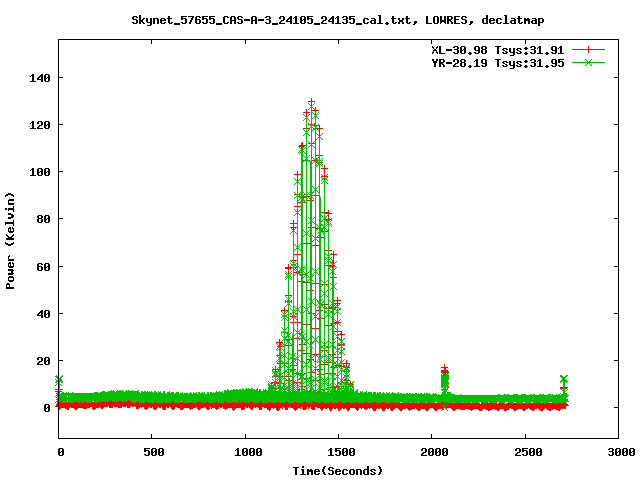
Task: Click the 2500 tick label on x-axis
Action: [528, 452]
